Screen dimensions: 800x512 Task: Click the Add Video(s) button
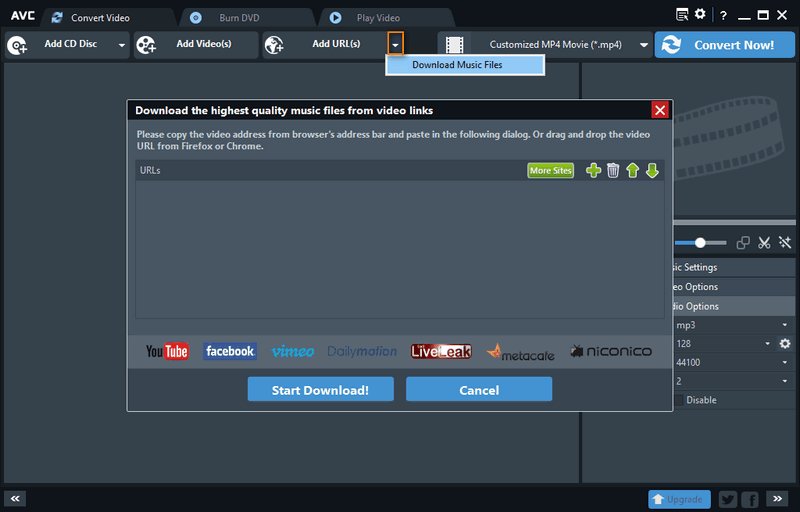pos(196,45)
